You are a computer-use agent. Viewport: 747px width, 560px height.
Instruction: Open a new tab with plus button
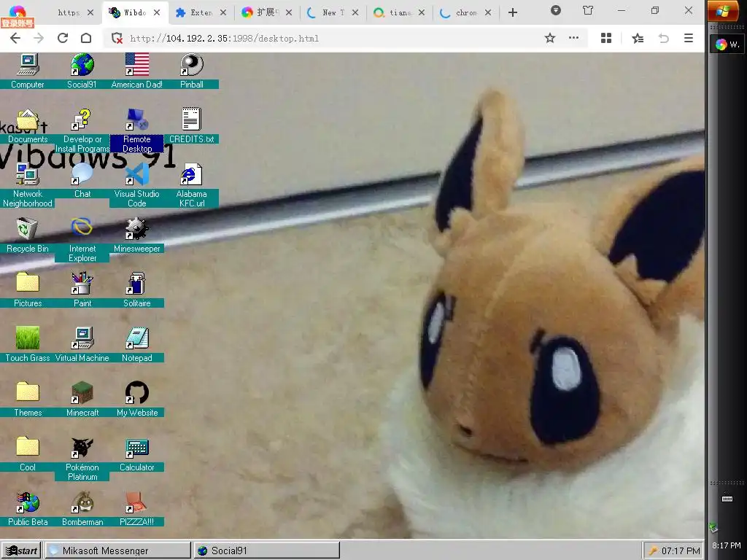pyautogui.click(x=513, y=13)
